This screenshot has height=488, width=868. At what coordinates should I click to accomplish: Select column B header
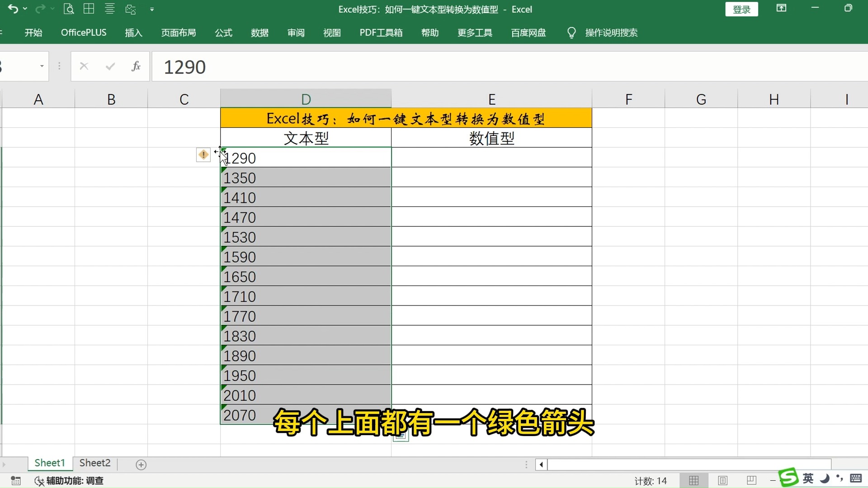pos(111,99)
